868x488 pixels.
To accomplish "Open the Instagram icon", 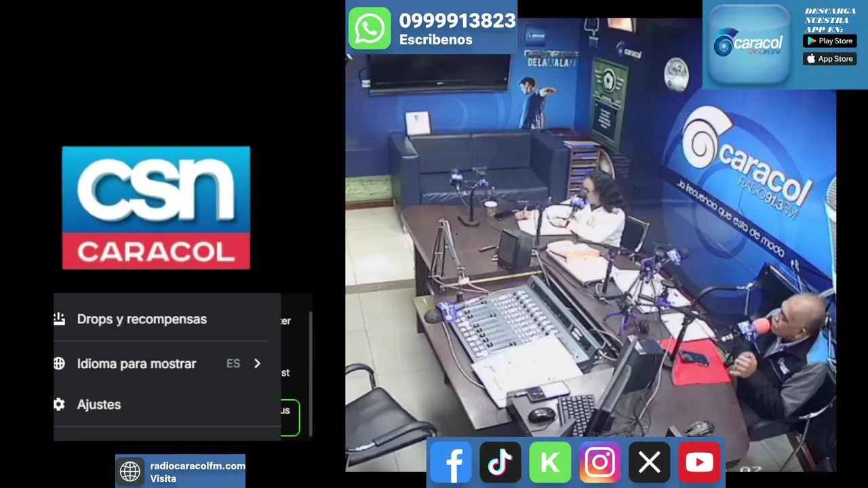I will pyautogui.click(x=600, y=462).
